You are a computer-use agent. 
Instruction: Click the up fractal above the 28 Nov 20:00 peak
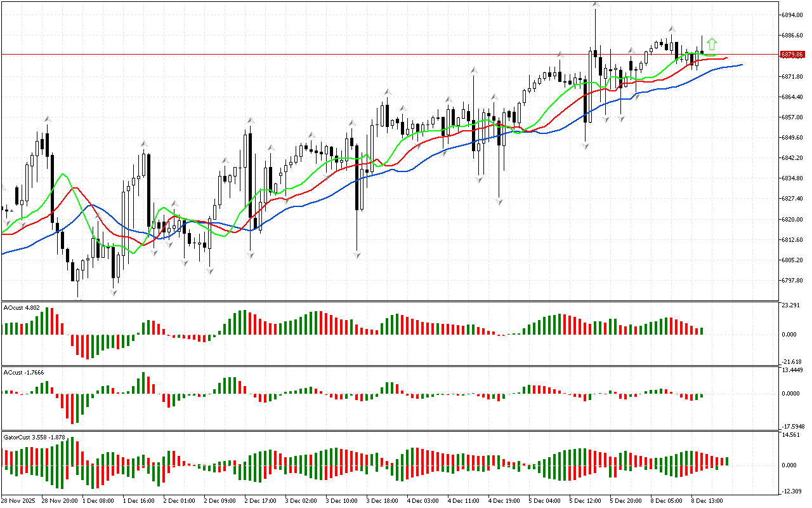(x=47, y=119)
